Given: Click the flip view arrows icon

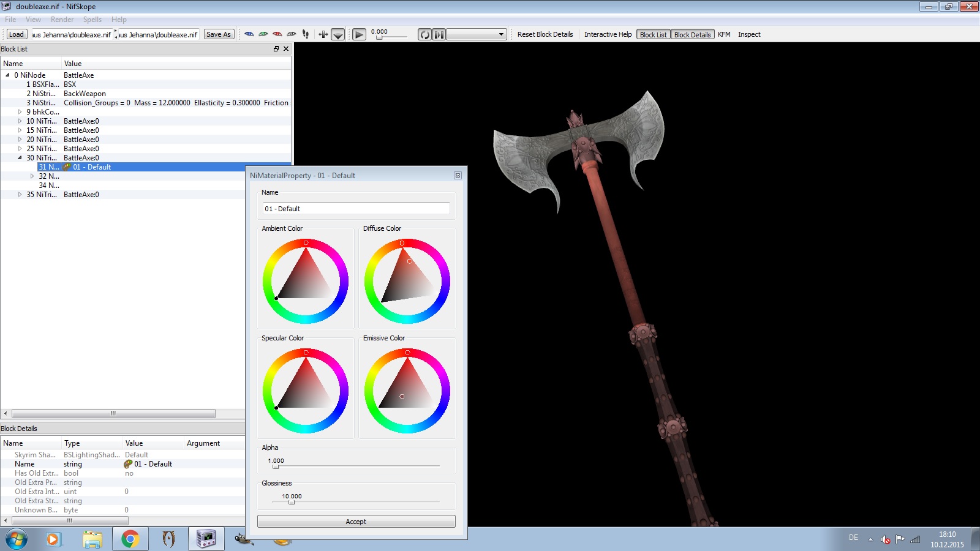Looking at the screenshot, I should (323, 34).
